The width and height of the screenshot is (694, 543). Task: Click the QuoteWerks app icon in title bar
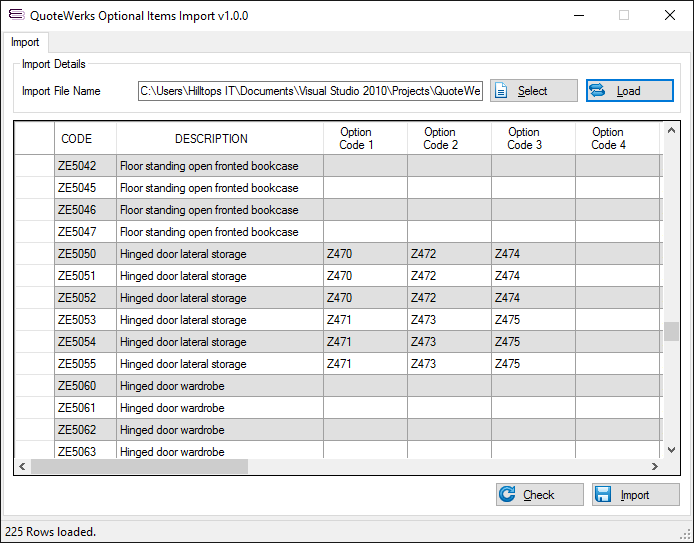16,15
